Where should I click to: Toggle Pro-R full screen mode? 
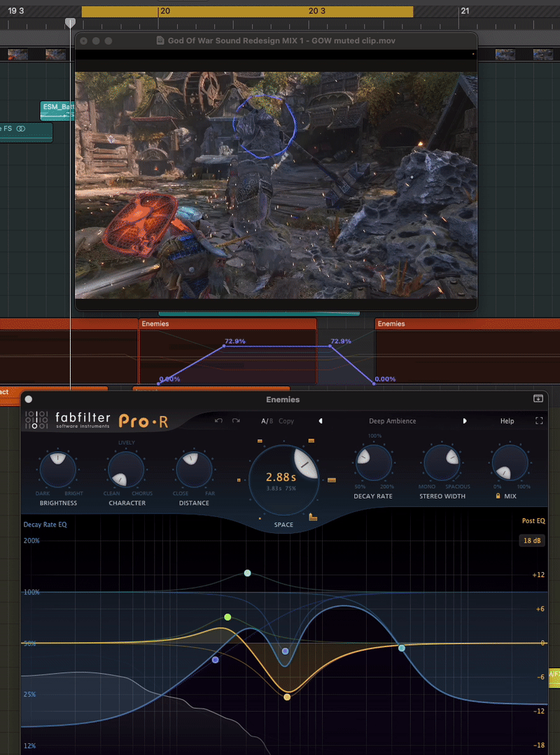click(x=539, y=421)
